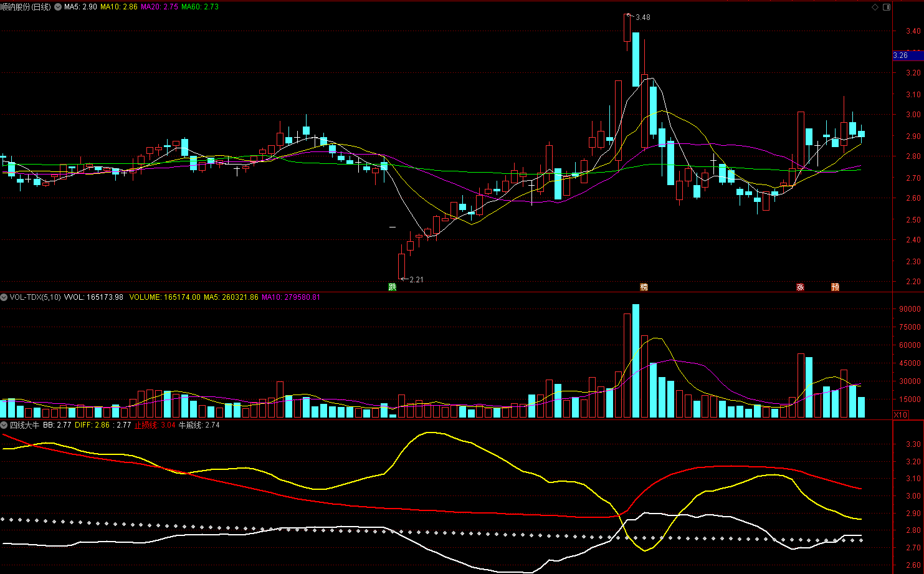Click the diamond icon at chart top-right

[875, 7]
